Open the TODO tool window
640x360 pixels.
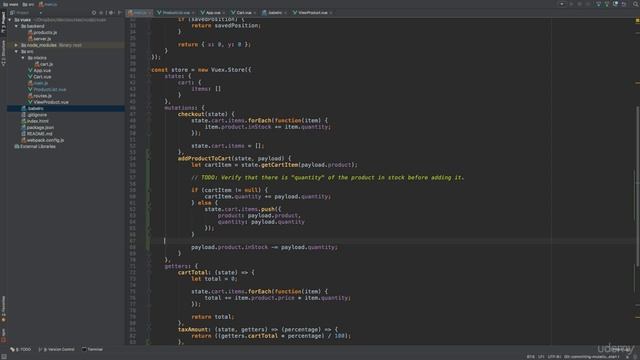[20, 349]
